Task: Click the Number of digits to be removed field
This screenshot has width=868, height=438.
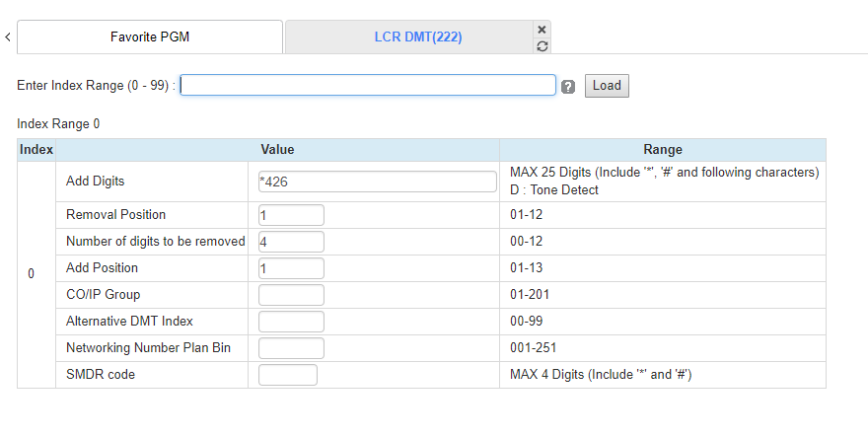Action: (x=291, y=242)
